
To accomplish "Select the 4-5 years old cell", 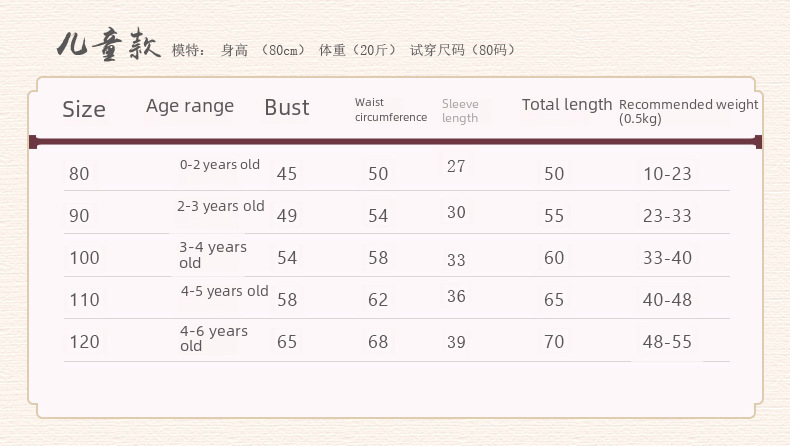I will [225, 291].
